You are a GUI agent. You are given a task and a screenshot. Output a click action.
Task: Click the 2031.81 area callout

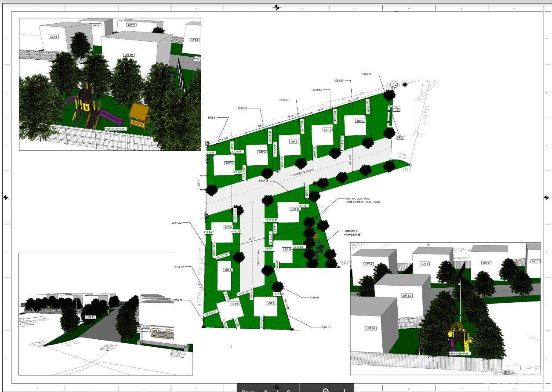[317, 90]
